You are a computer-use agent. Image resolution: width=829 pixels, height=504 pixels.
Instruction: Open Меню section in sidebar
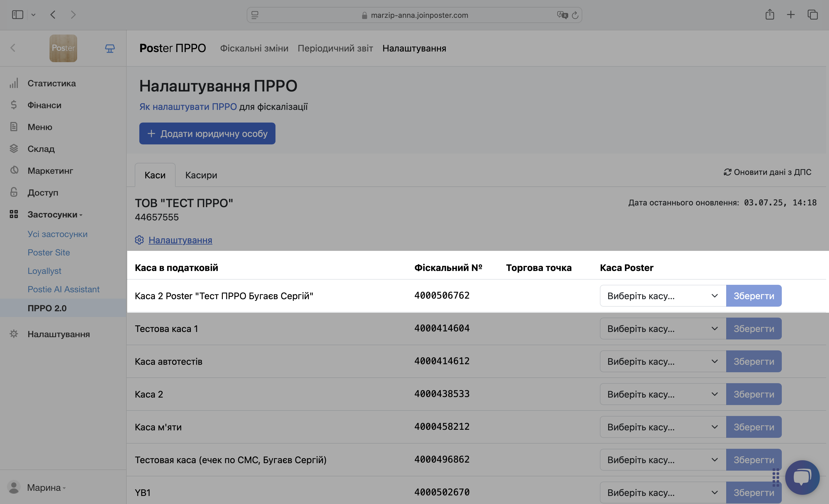pyautogui.click(x=40, y=127)
